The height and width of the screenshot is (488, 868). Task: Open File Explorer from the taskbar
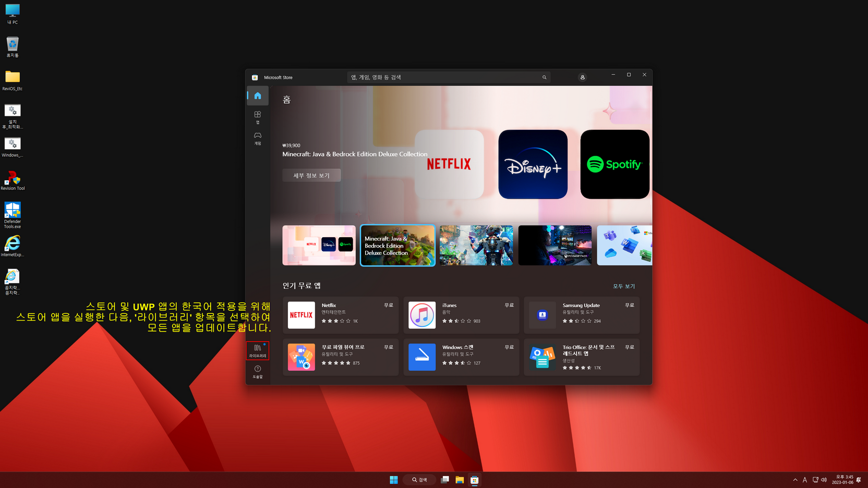(x=460, y=480)
